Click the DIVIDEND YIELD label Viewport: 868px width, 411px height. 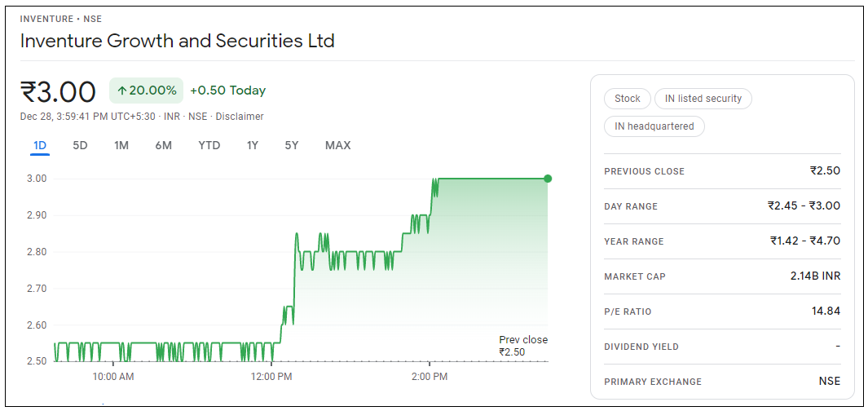click(641, 347)
